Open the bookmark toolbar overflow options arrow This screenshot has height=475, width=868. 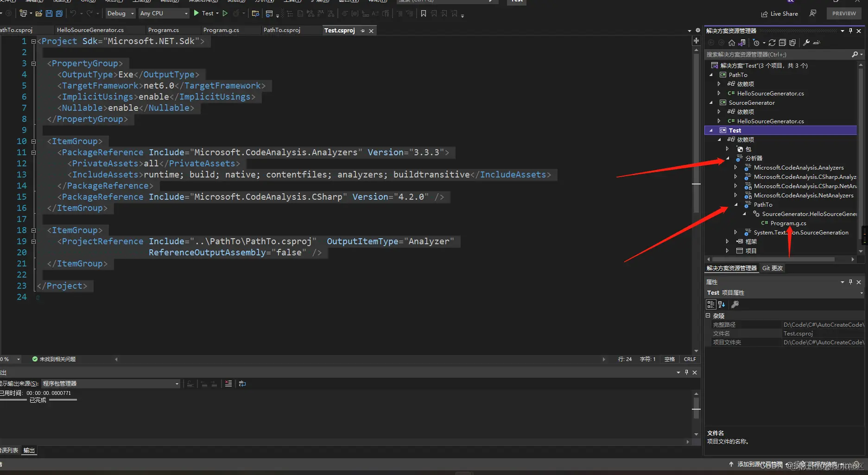coord(463,15)
